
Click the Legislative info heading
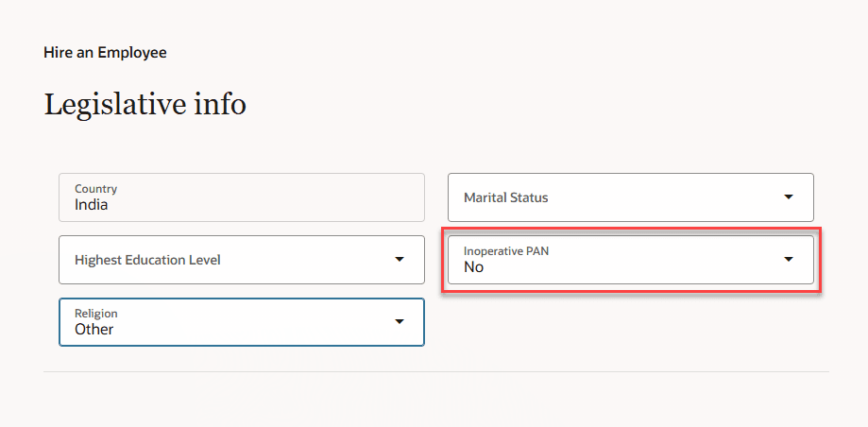tap(145, 105)
